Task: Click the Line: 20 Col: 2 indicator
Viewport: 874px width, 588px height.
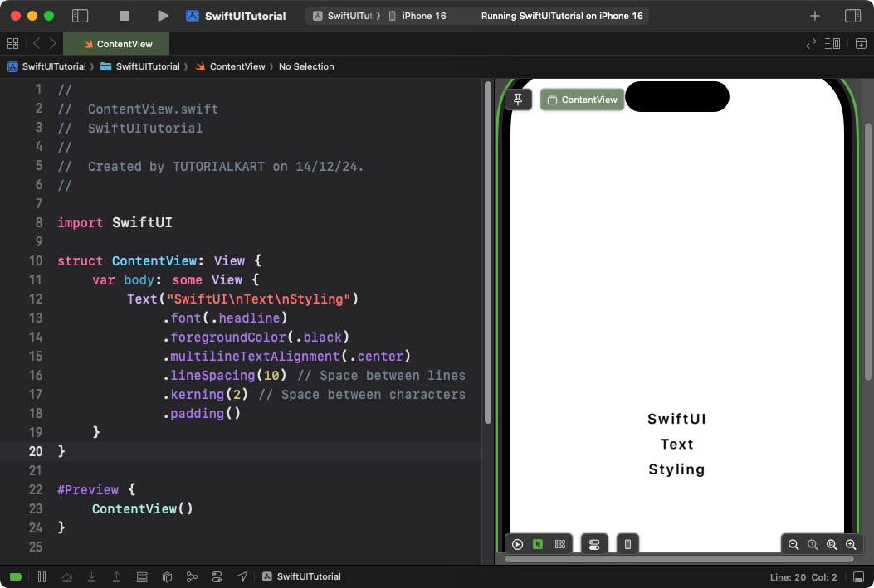Action: (x=803, y=577)
